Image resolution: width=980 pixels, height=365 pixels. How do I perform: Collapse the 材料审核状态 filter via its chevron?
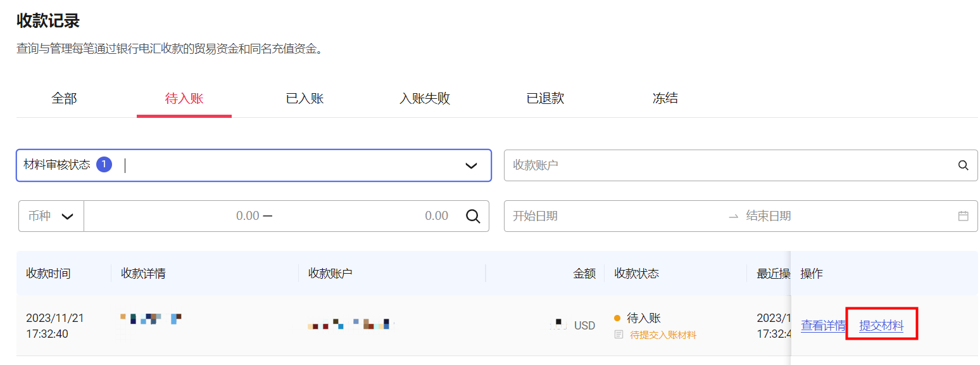click(471, 165)
